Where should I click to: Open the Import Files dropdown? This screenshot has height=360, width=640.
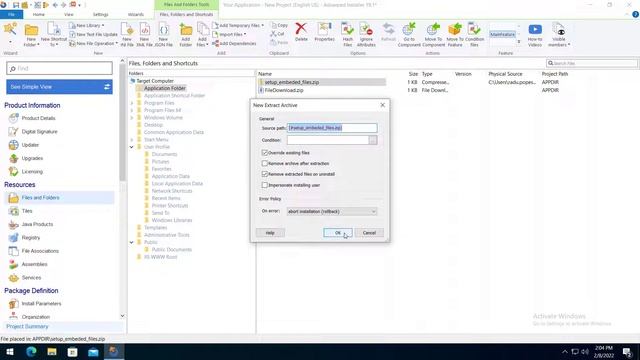(x=229, y=34)
